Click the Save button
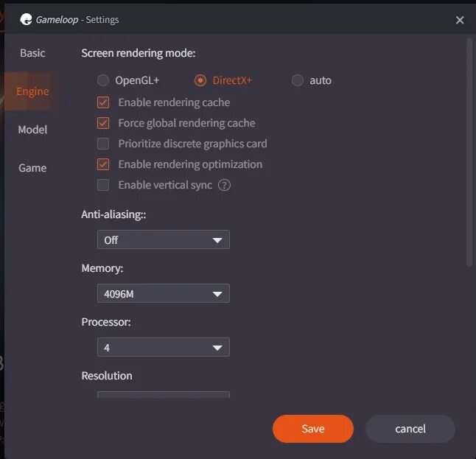The image size is (476, 459). [313, 429]
